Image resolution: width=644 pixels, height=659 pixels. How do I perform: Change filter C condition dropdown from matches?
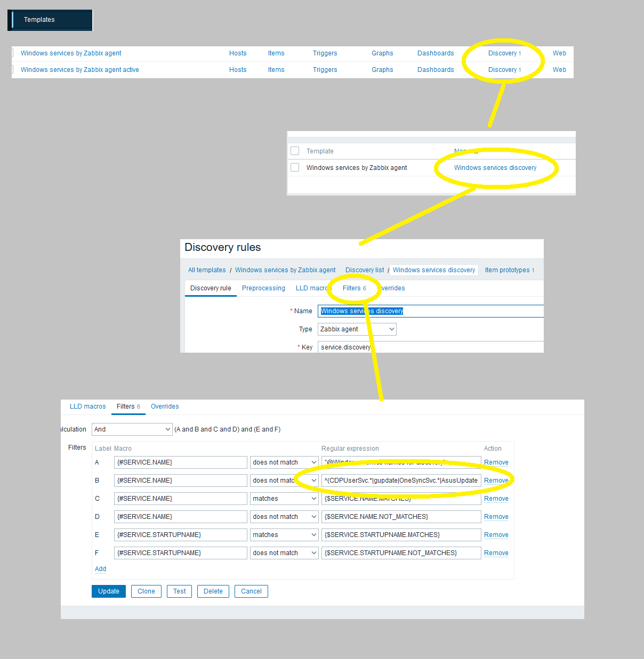pyautogui.click(x=284, y=498)
